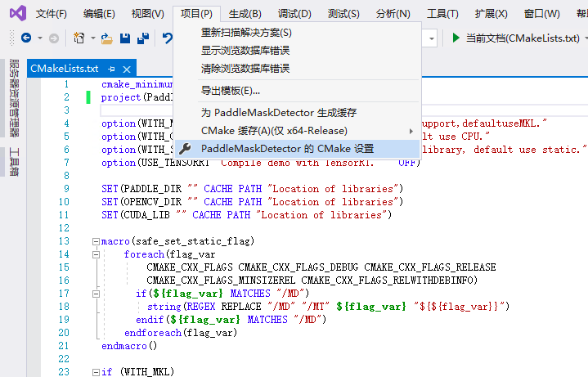Click the navigate forward arrow
The height and width of the screenshot is (377, 588).
pos(54,38)
